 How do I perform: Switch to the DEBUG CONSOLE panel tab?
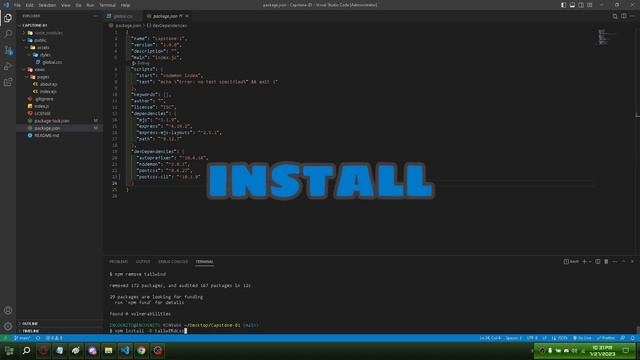coord(173,261)
